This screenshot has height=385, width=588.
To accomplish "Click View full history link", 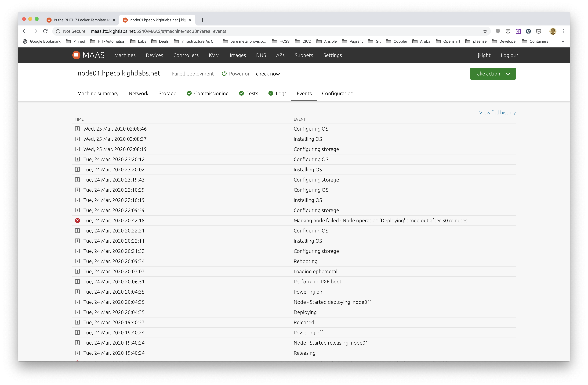I will [x=497, y=113].
